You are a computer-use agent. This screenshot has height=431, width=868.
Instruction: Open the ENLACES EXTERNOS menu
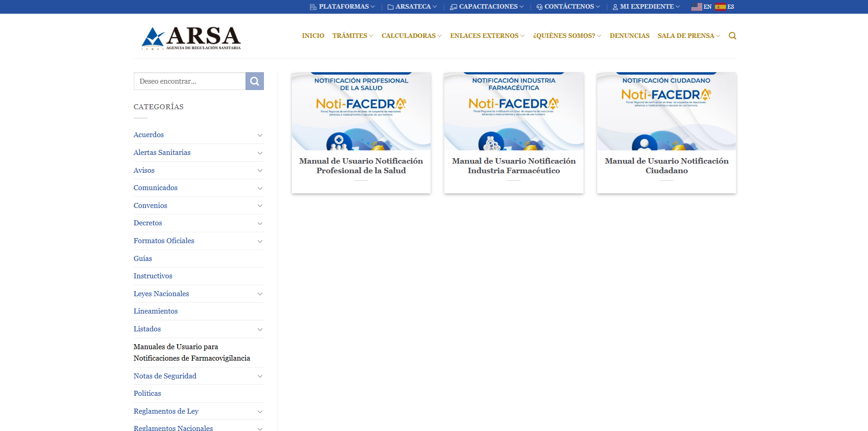tap(487, 36)
